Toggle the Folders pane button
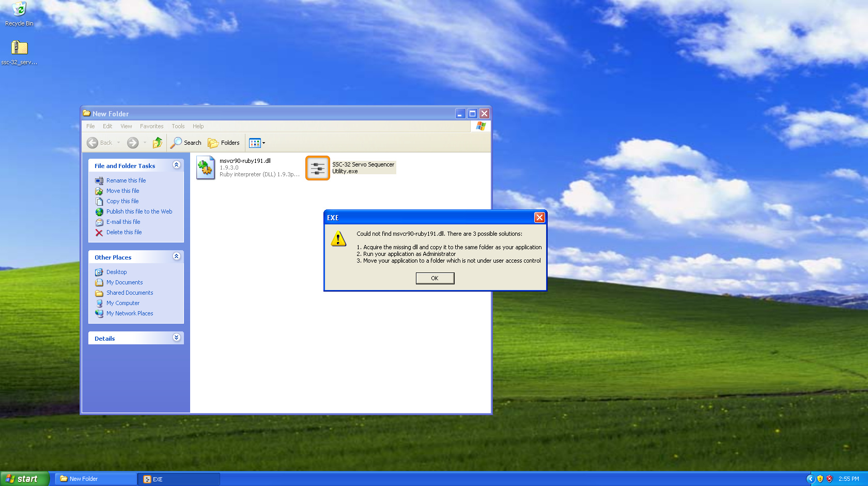Screen dimensions: 868x486 (x=224, y=143)
